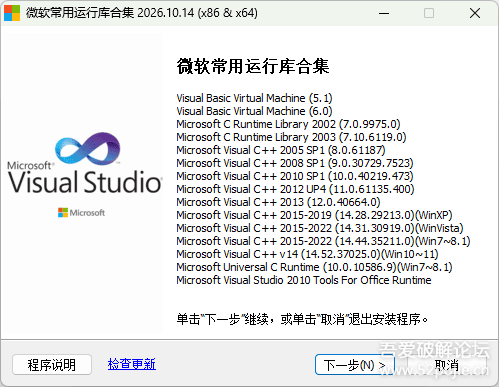
Task: Click Microsoft C Runtime Library 2003 line
Action: click(291, 137)
